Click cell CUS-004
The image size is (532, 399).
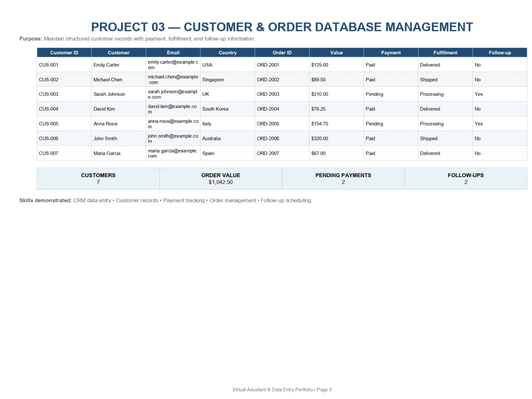[x=64, y=109]
